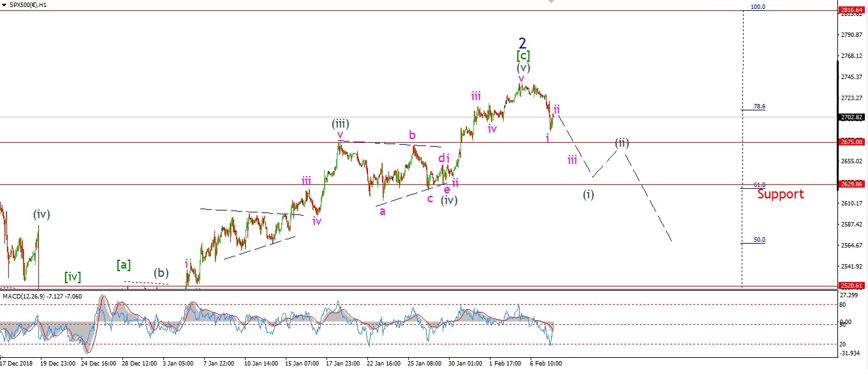Click the green [iv] wave label
The image size is (868, 370).
coord(73,277)
